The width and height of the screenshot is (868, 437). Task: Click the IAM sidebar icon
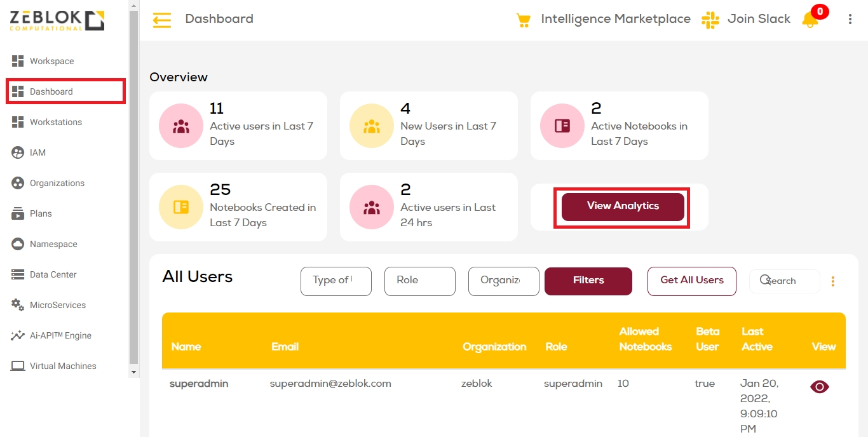(x=18, y=152)
